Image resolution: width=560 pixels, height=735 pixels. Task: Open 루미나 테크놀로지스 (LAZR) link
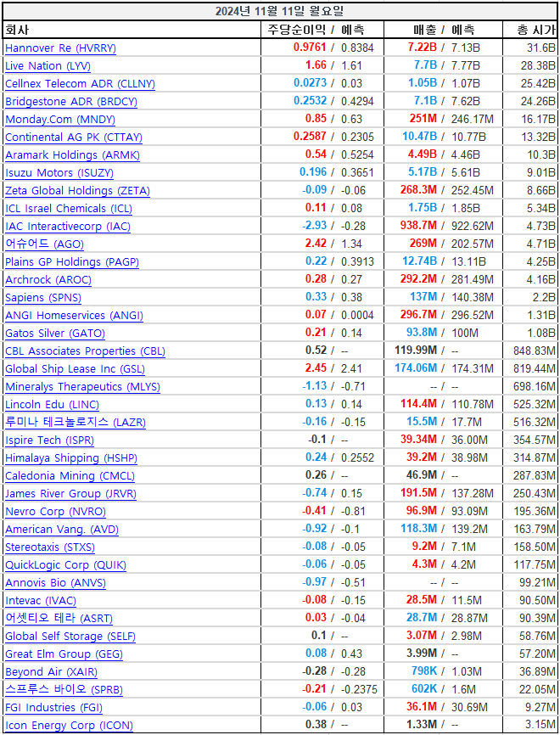76,422
